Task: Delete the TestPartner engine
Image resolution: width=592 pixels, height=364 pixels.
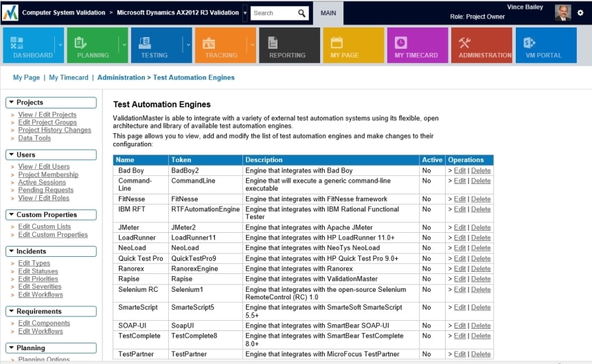Action: (x=481, y=354)
